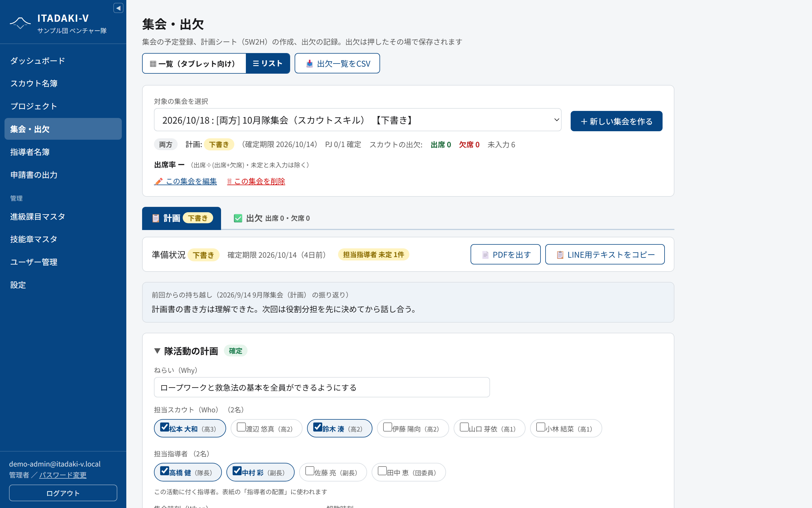Image resolution: width=812 pixels, height=508 pixels.
Task: Toggle the 松本 大和 scout checkbox
Action: coord(164,427)
